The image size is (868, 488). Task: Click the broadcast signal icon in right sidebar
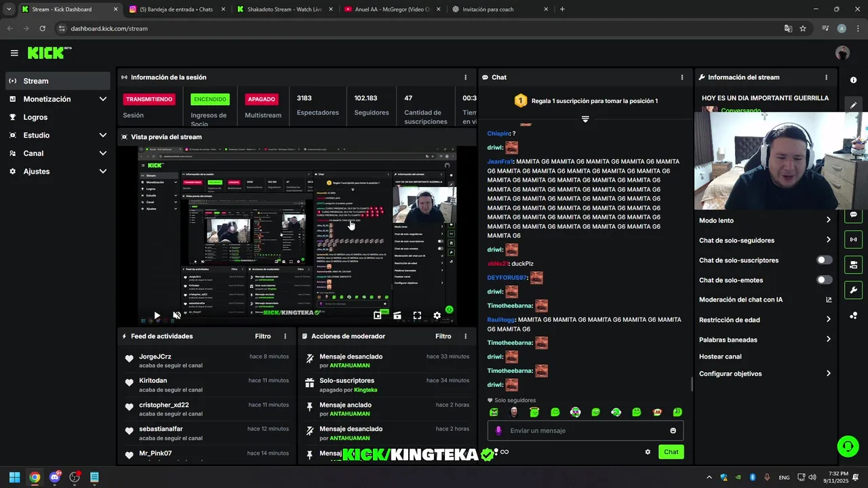(853, 239)
